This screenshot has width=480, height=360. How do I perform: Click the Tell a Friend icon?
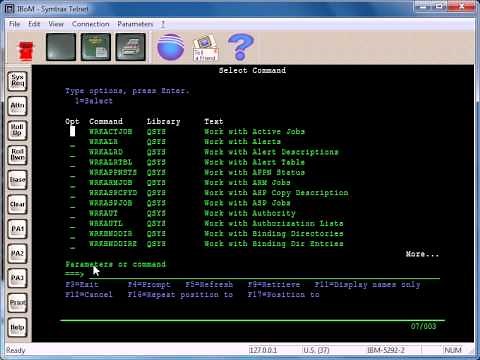click(x=205, y=49)
